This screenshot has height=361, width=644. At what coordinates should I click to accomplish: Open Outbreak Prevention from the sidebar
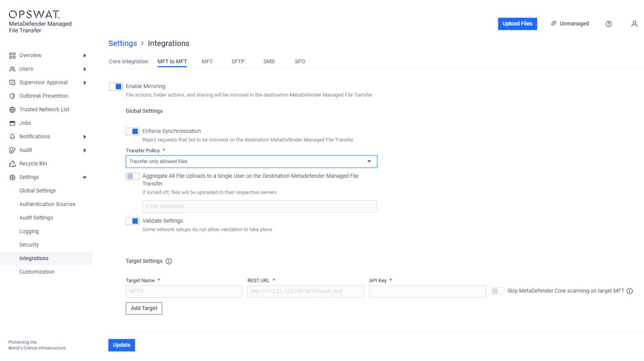[x=44, y=96]
